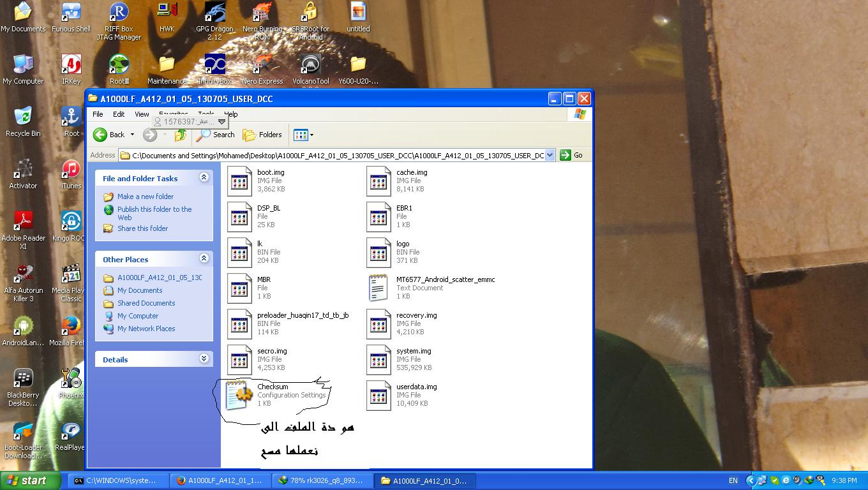
Task: Launch iTunes desktop shortcut
Action: 71,174
